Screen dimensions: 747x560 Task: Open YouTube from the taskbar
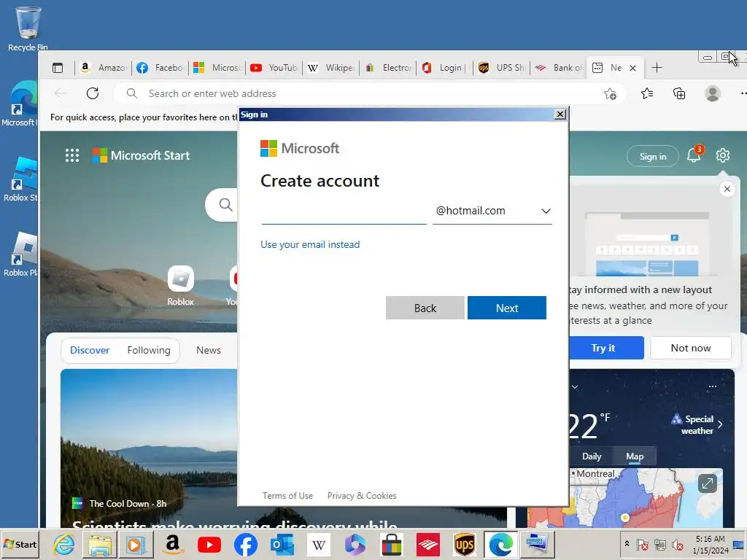209,544
